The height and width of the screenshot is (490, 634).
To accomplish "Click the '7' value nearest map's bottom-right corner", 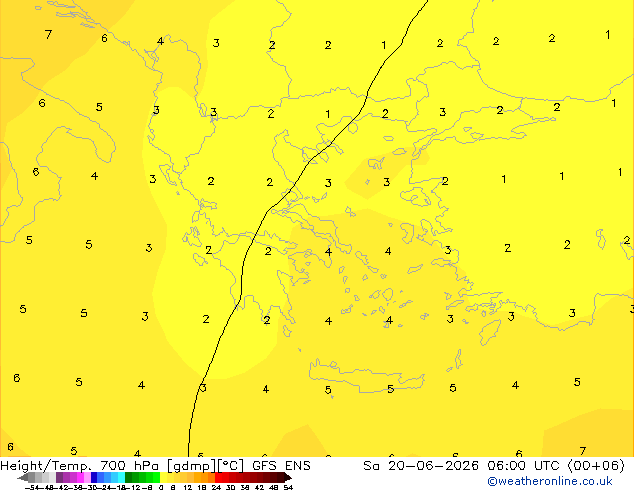I will coord(582,451).
